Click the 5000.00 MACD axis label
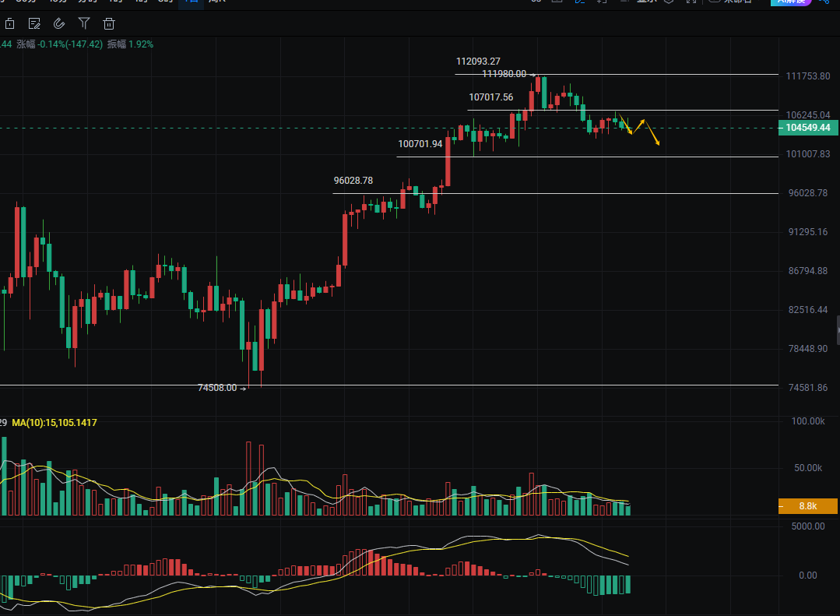This screenshot has width=840, height=616. 808,526
